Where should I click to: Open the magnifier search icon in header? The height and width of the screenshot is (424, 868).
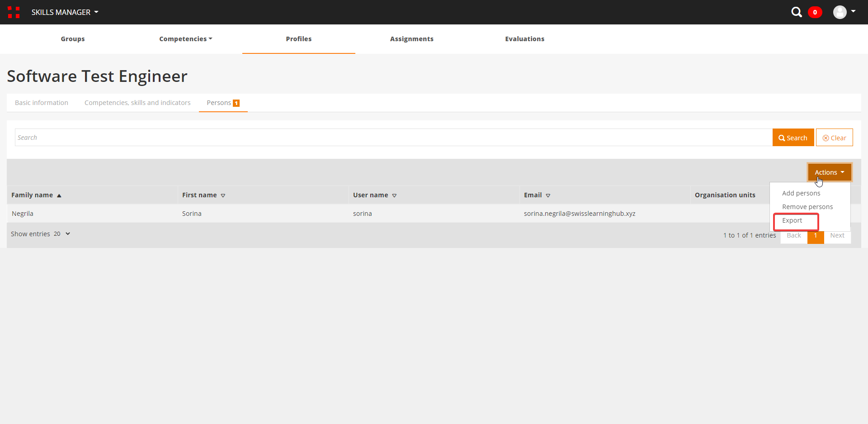coord(796,12)
